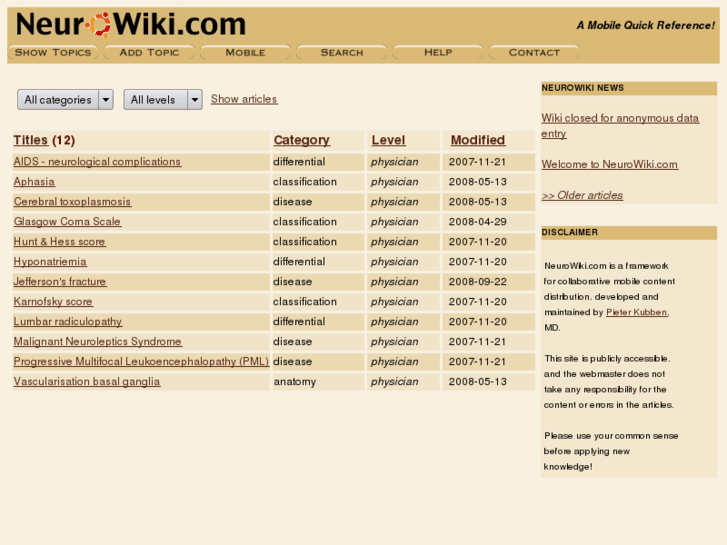Click the DISCLAIMER heading
Image resolution: width=727 pixels, height=545 pixels.
pyautogui.click(x=570, y=232)
